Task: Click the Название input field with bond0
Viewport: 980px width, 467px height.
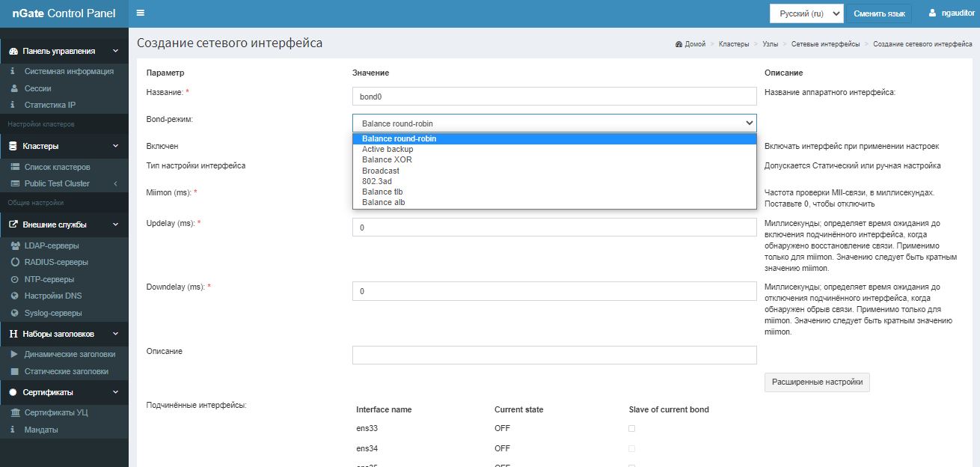Action: click(554, 97)
